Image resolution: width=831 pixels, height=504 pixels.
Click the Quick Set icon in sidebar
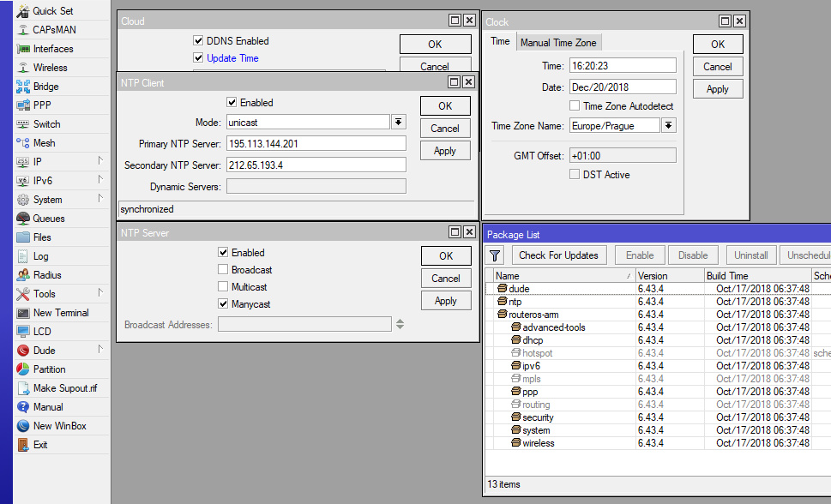pyautogui.click(x=23, y=11)
